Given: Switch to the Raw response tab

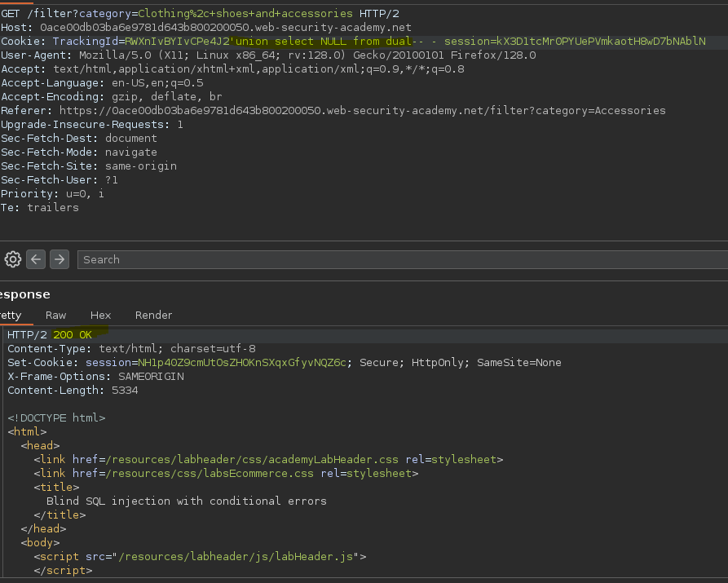Looking at the screenshot, I should tap(55, 315).
